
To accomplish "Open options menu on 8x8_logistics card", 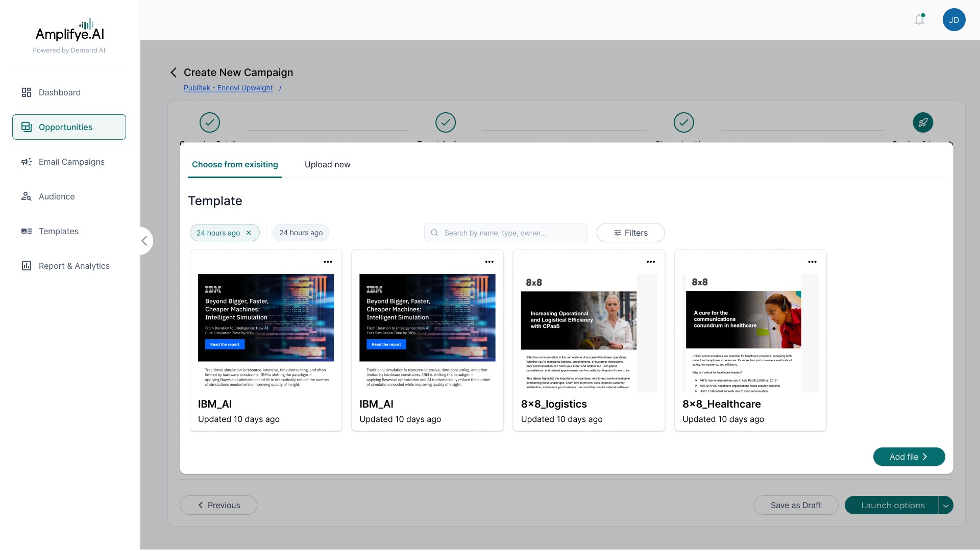I will (x=650, y=262).
